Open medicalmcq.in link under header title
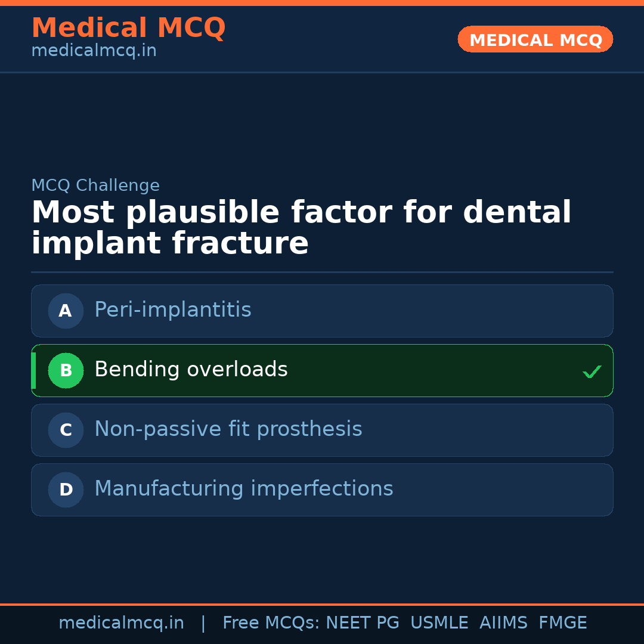The image size is (644, 644). tap(94, 51)
